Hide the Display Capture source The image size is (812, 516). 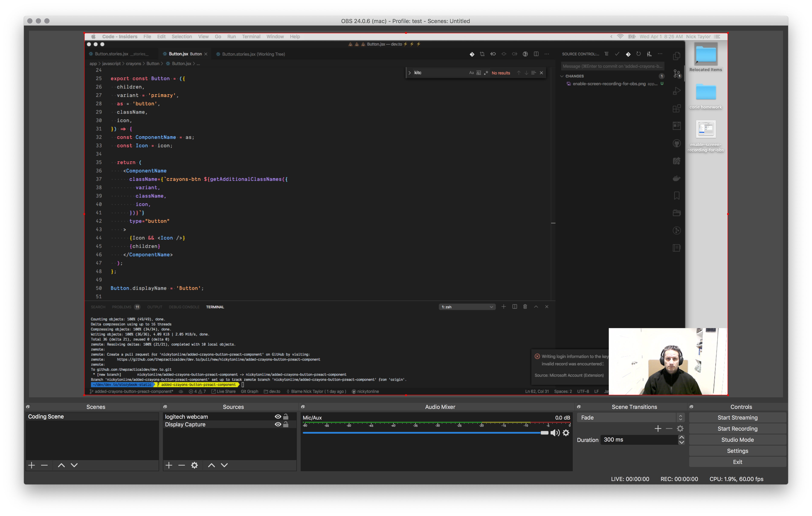(x=277, y=424)
